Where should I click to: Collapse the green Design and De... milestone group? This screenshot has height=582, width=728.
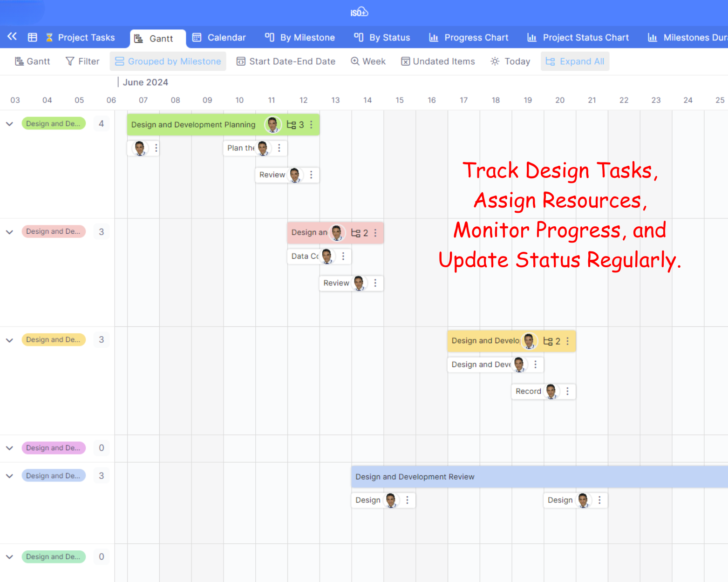tap(9, 124)
